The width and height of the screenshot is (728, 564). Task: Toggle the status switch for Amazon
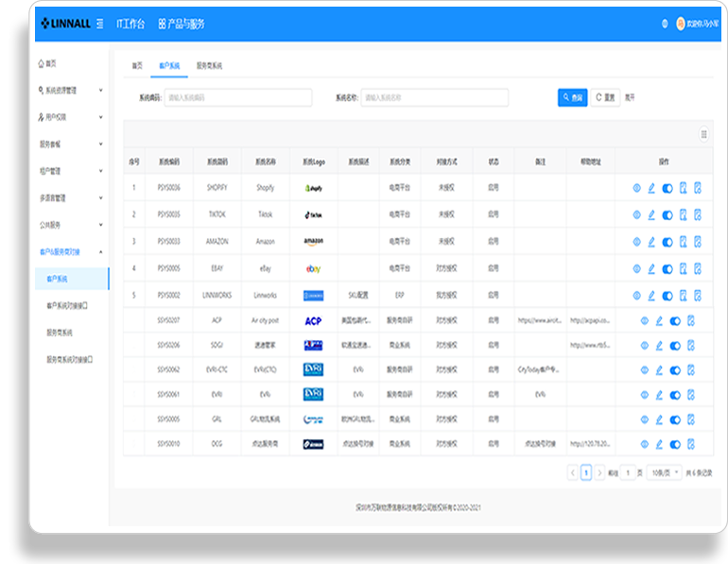coord(667,242)
